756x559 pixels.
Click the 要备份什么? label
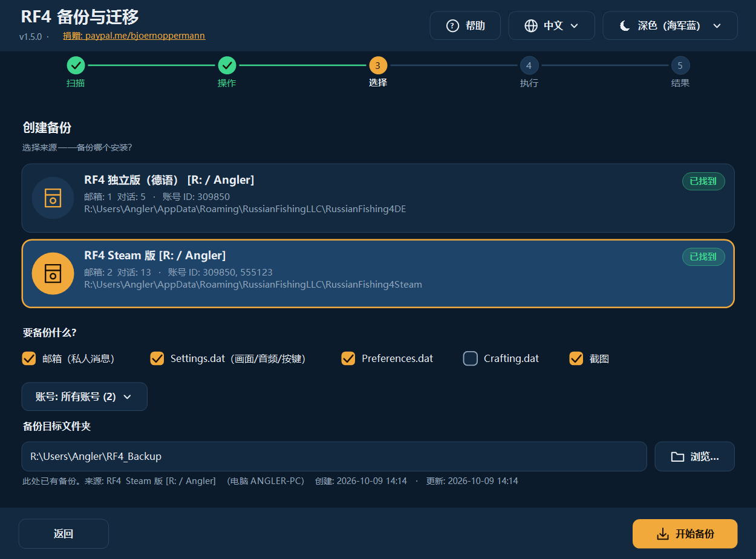tap(50, 332)
